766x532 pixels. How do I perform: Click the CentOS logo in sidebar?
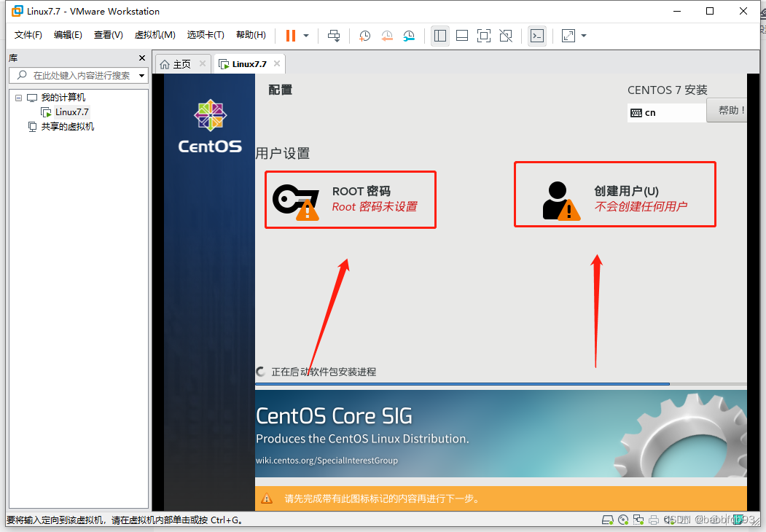pyautogui.click(x=210, y=127)
